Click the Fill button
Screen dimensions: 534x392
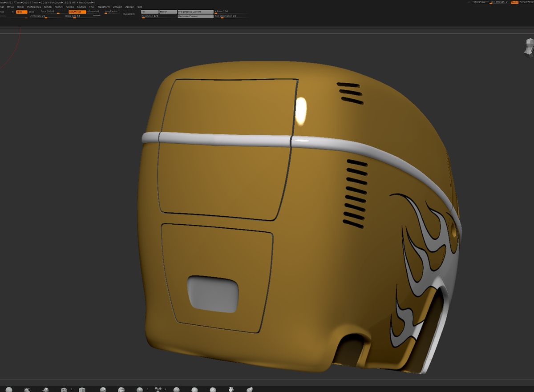click(150, 12)
